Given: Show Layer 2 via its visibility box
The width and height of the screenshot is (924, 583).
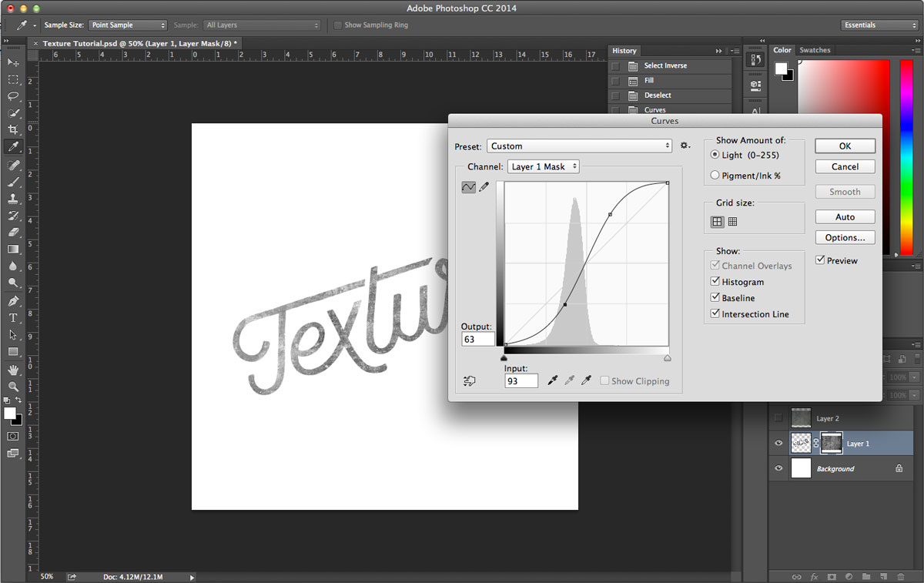Looking at the screenshot, I should [x=778, y=418].
